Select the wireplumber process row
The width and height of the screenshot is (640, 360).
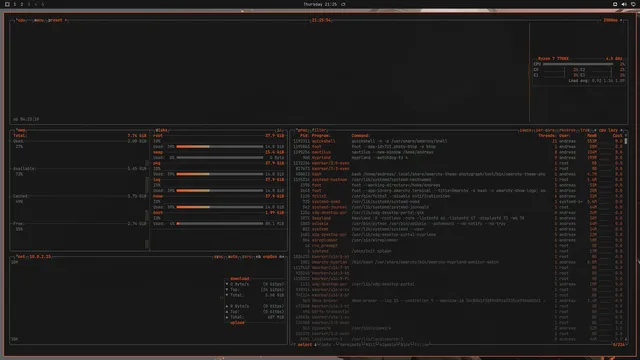pos(458,240)
